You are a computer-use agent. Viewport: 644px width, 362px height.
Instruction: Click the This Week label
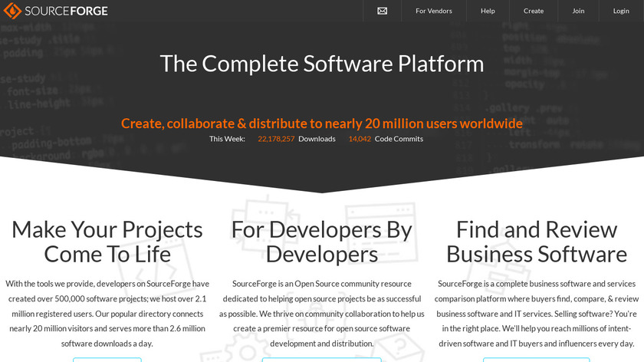[x=227, y=139]
